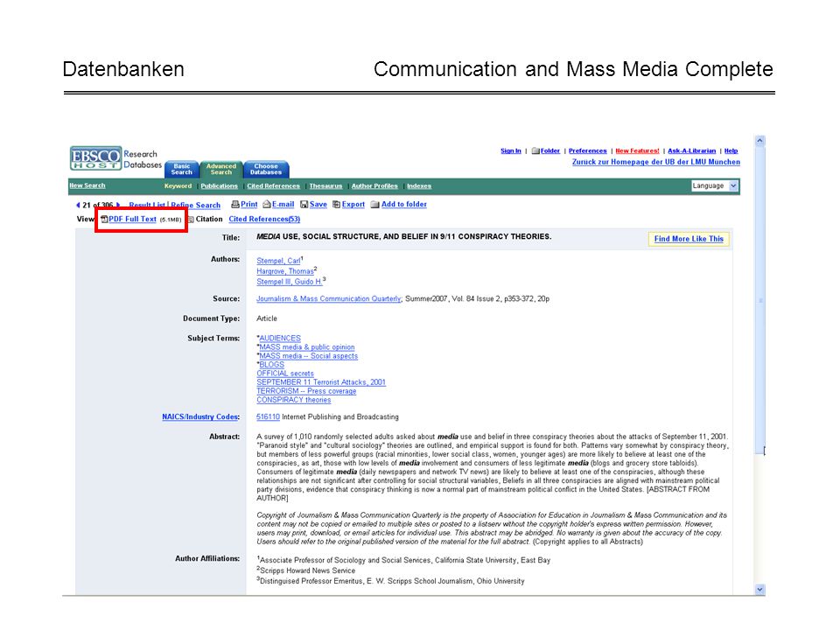Screen dimensions: 840x630
Task: Click the Sign In link
Action: click(510, 151)
